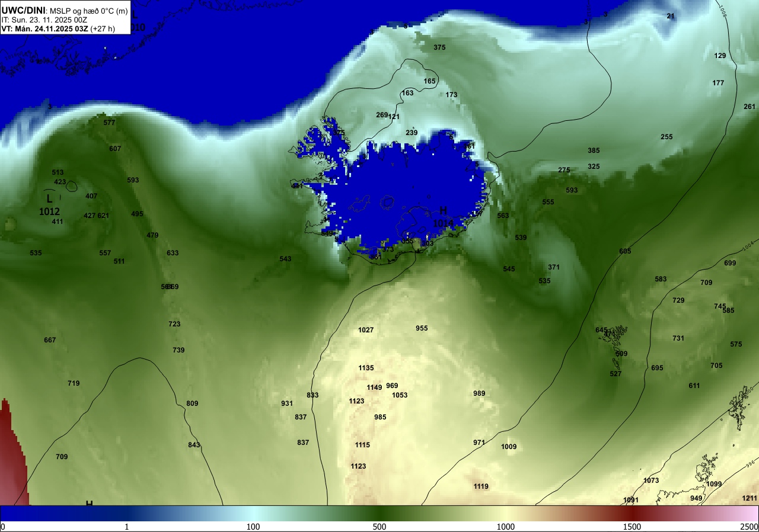Click the 'VT: Mán. 24.11.2025 03Z (+27 h)' line
This screenshot has width=759, height=532.
click(x=58, y=28)
